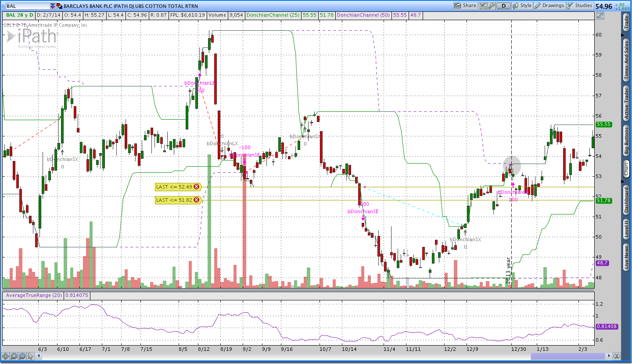Open the Studies menu
The image size is (632, 364).
[580, 6]
